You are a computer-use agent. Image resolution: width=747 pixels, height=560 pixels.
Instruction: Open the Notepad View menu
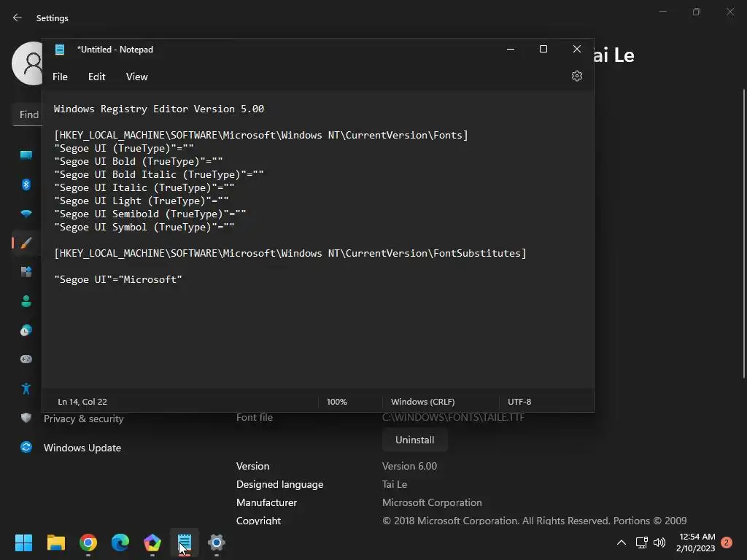coord(136,77)
